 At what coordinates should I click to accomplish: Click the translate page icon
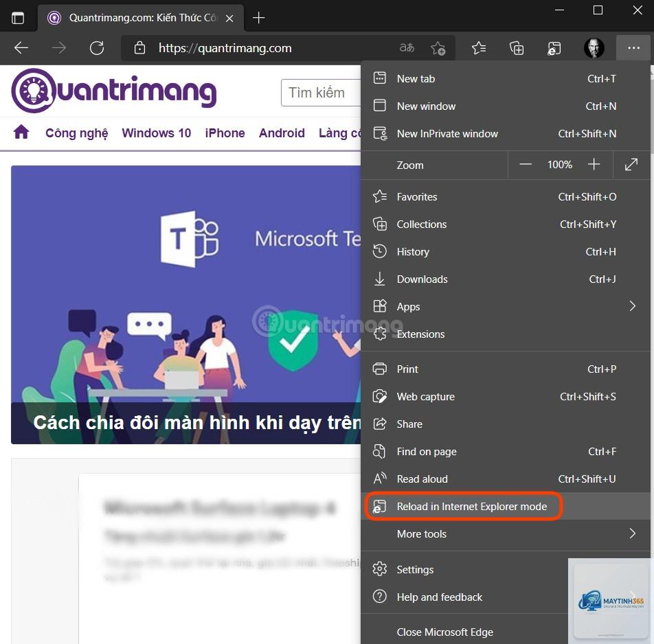pos(406,48)
